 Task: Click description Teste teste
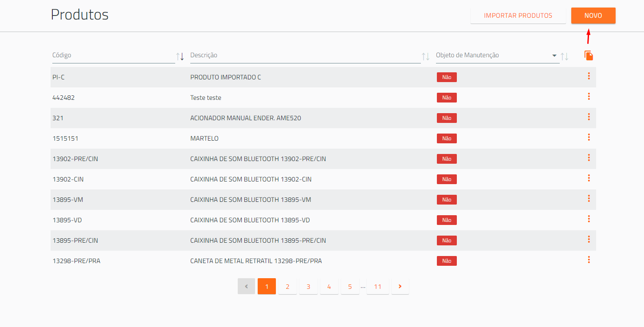206,98
